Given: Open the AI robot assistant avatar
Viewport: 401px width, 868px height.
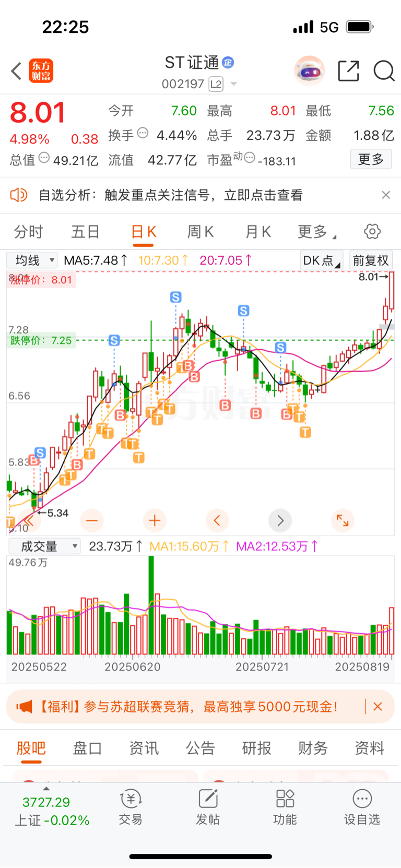Looking at the screenshot, I should (x=309, y=70).
